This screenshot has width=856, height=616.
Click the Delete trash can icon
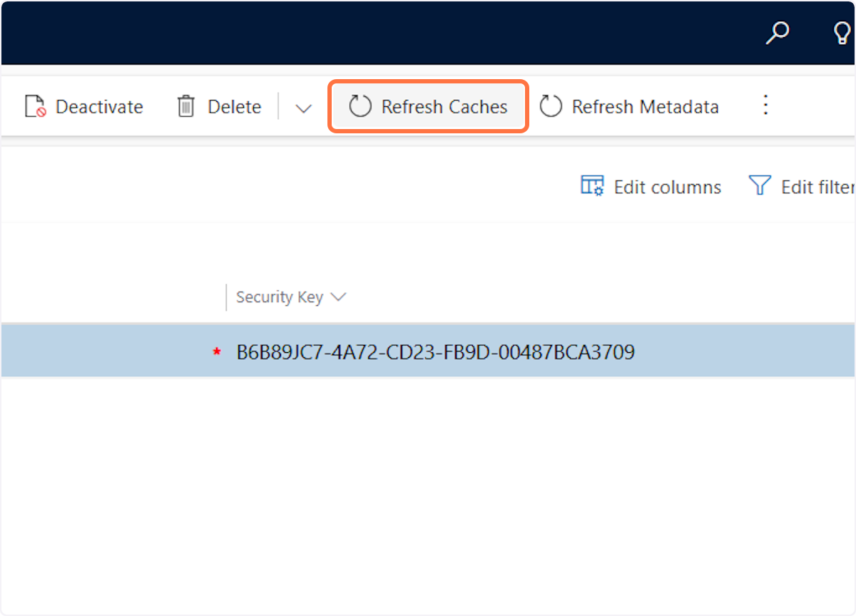click(185, 106)
